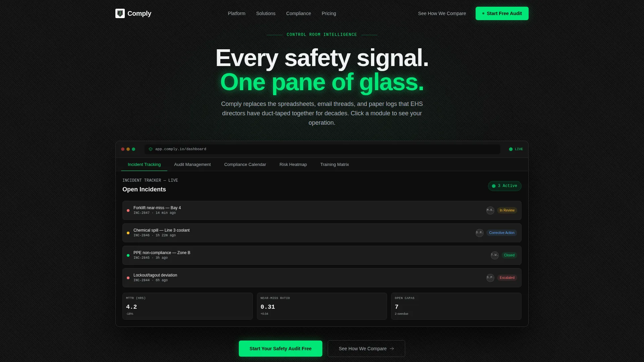Screen dimensions: 644x362
Task: Click See How We Compare in header
Action: tap(442, 13)
